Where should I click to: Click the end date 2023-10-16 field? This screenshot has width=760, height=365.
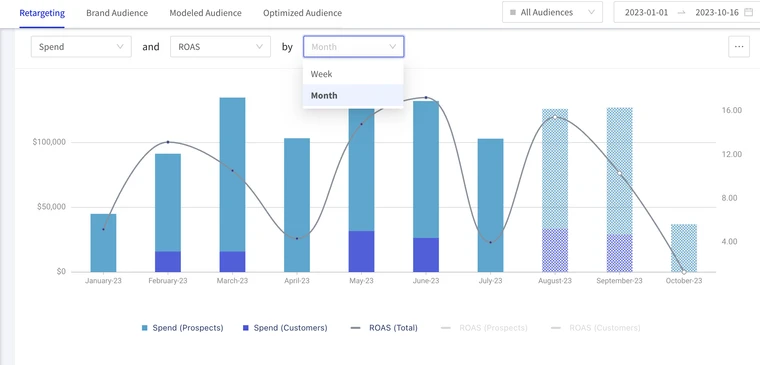tap(717, 13)
